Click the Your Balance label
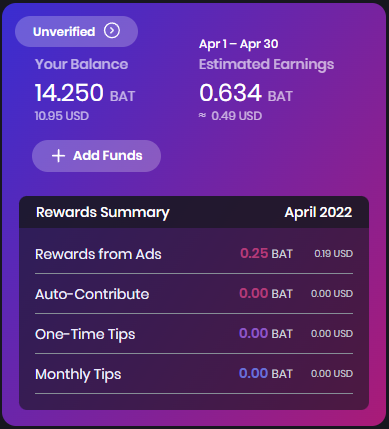The height and width of the screenshot is (429, 389). click(81, 64)
